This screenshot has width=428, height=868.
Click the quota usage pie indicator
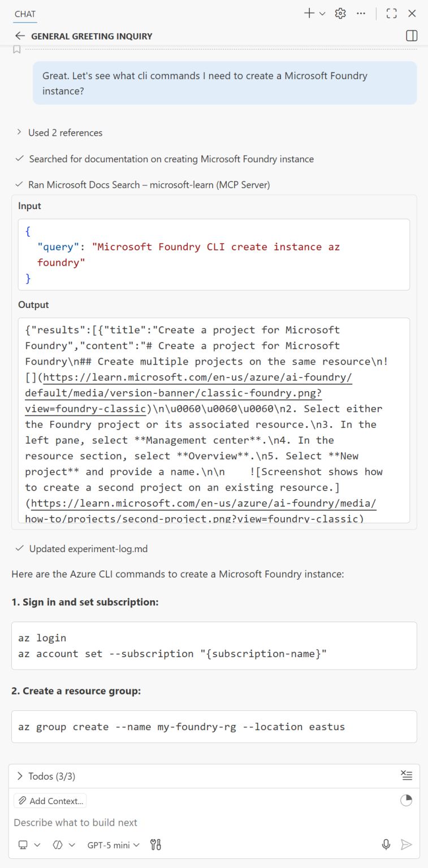[x=406, y=800]
